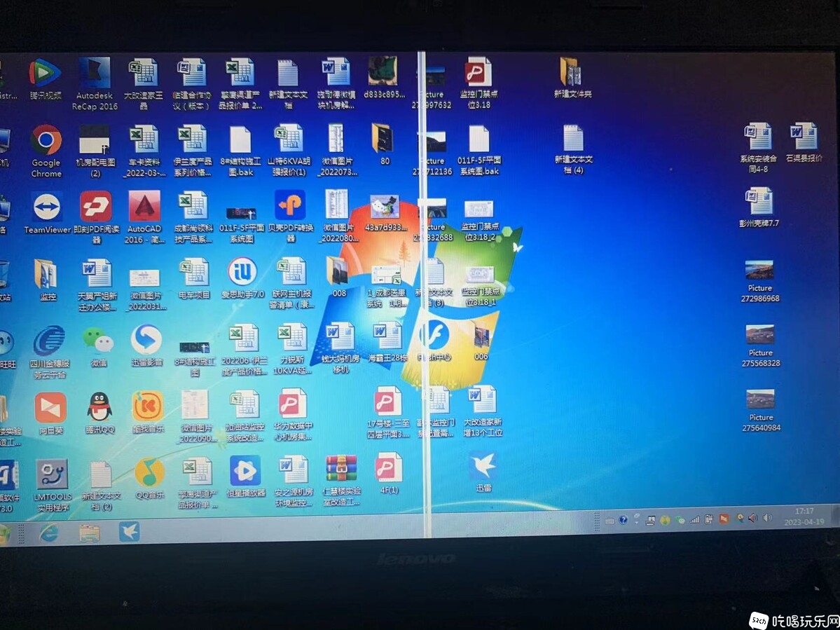This screenshot has height=630, width=840.
Task: Open 天翼产姐新迁办公楼 Word document
Action: coord(97,285)
